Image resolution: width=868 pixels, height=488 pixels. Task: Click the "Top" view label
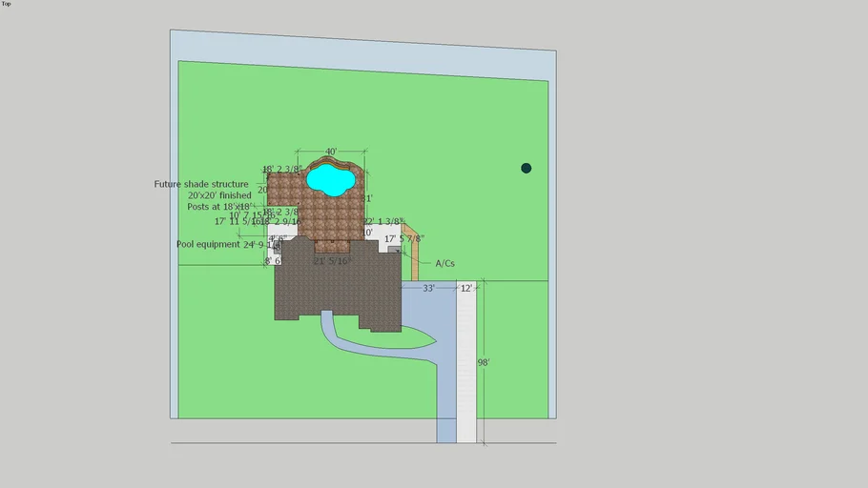7,4
